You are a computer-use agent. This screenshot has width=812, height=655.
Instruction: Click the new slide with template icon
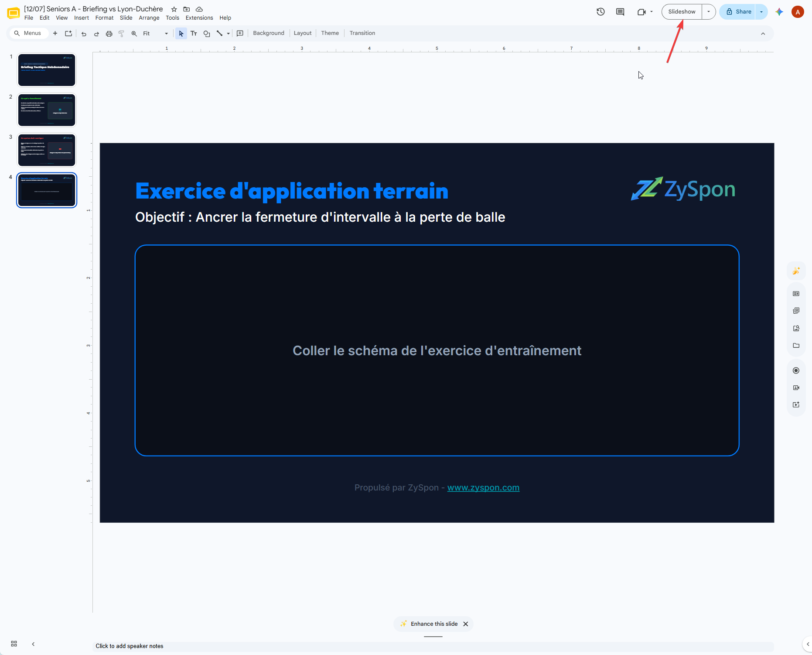[68, 33]
